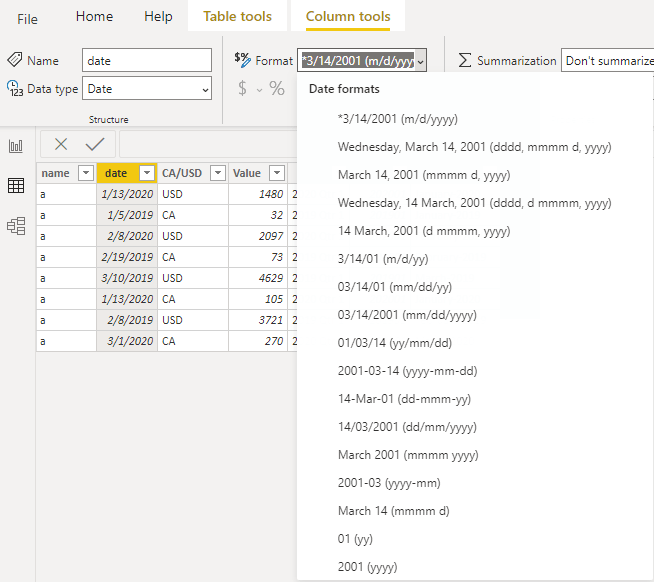The height and width of the screenshot is (582, 654).
Task: Open filter dropdown for CA/USD column
Action: click(x=218, y=173)
